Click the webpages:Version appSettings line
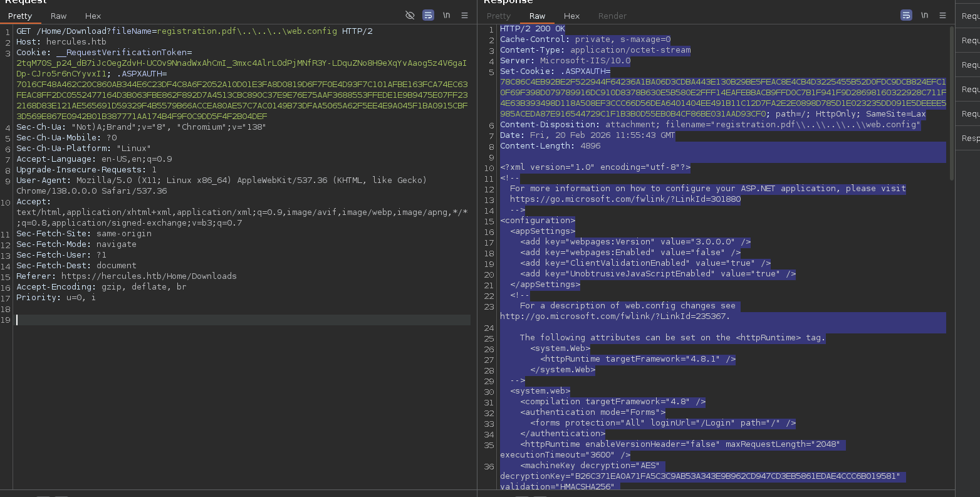The image size is (980, 497). click(635, 241)
